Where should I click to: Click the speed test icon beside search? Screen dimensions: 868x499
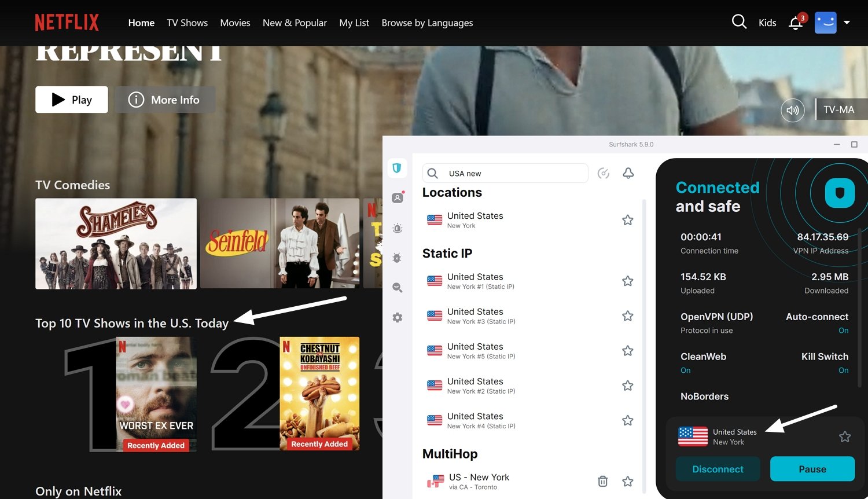tap(604, 173)
